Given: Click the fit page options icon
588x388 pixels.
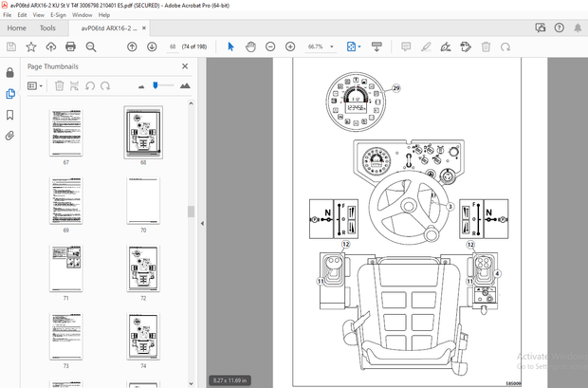Looking at the screenshot, I should (x=351, y=46).
